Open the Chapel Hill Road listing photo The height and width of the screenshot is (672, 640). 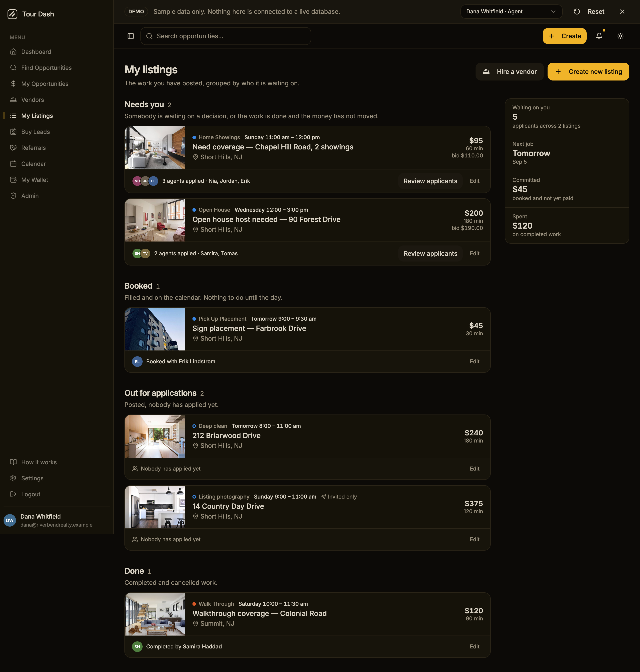click(155, 148)
